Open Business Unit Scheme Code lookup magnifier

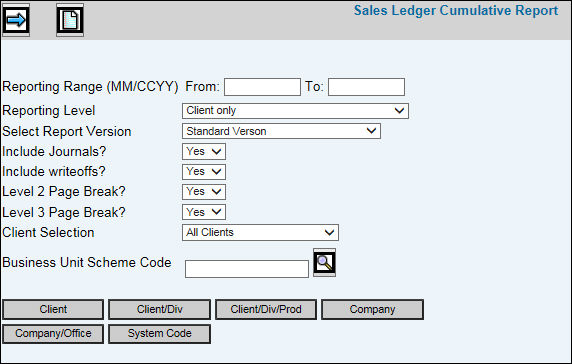click(x=324, y=263)
